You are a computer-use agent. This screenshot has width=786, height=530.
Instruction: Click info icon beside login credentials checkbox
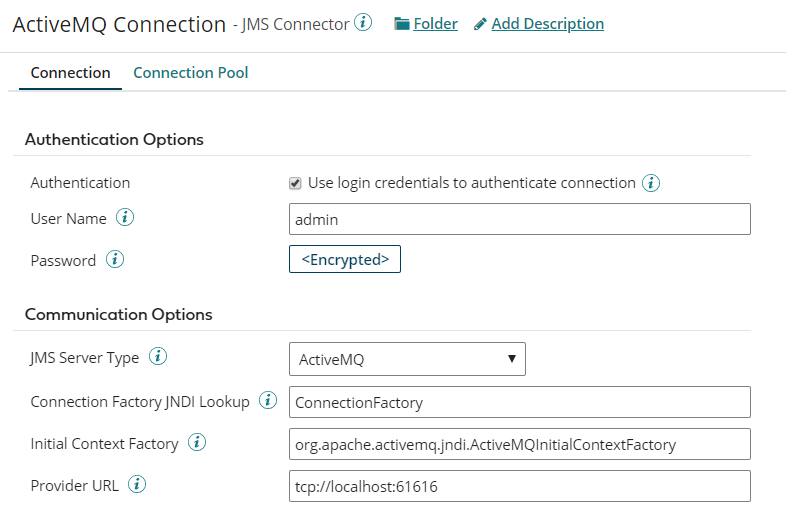point(651,183)
